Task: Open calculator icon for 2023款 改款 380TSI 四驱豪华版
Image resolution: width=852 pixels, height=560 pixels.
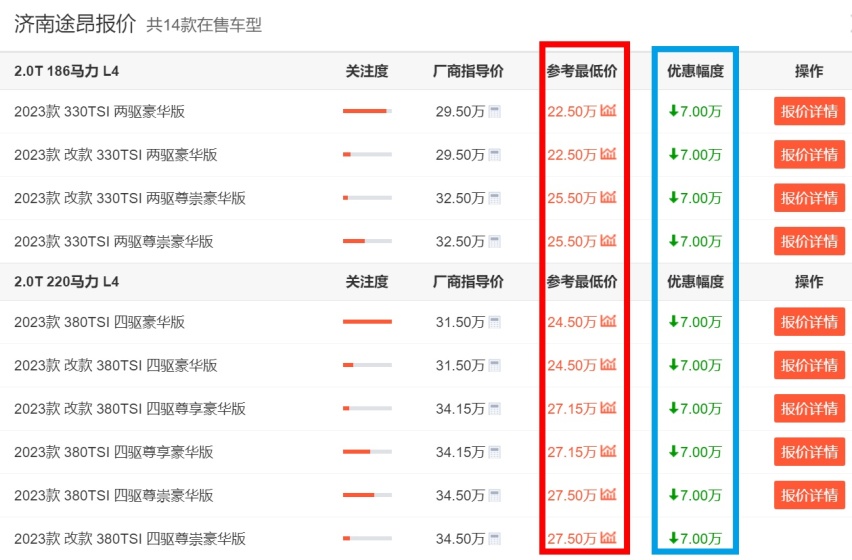Action: (x=494, y=366)
